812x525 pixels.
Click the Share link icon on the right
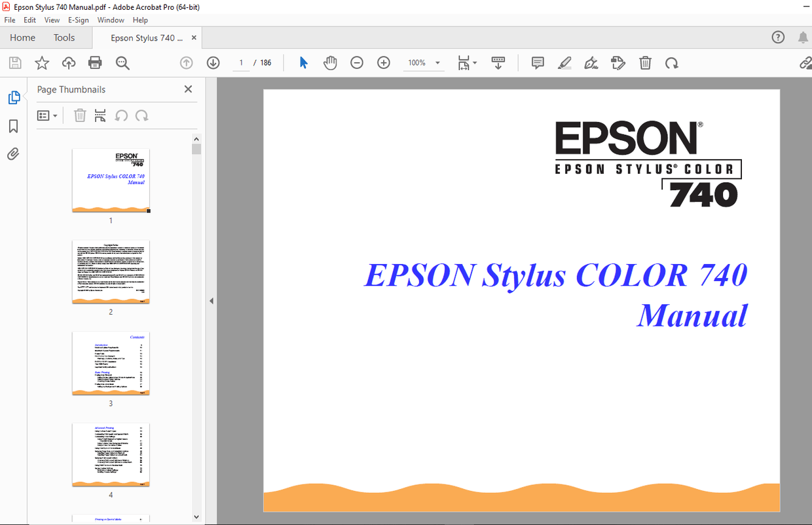(x=806, y=62)
